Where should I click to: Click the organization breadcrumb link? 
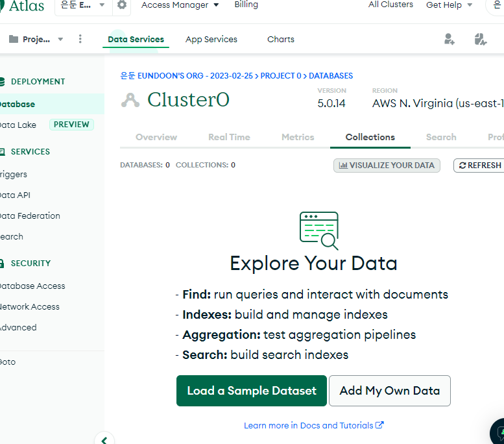186,75
